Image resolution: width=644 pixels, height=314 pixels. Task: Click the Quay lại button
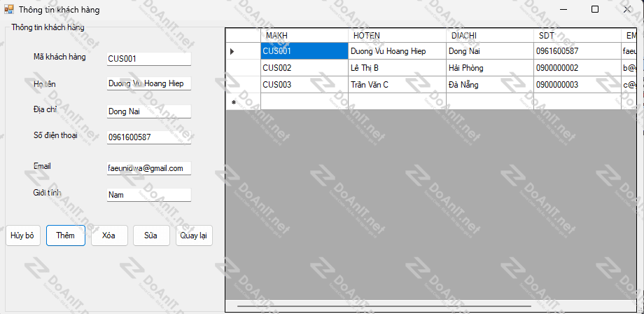pyautogui.click(x=194, y=235)
